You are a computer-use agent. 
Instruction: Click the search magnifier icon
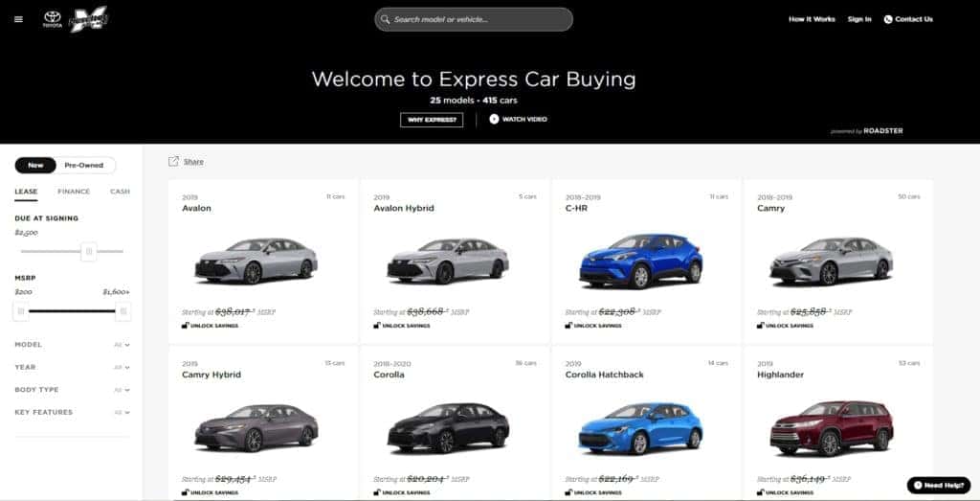(x=386, y=19)
